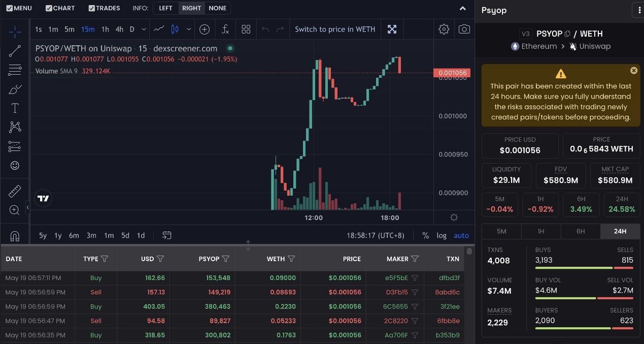Expand the timeframe interval dropdown
This screenshot has width=644, height=344.
pos(144,29)
